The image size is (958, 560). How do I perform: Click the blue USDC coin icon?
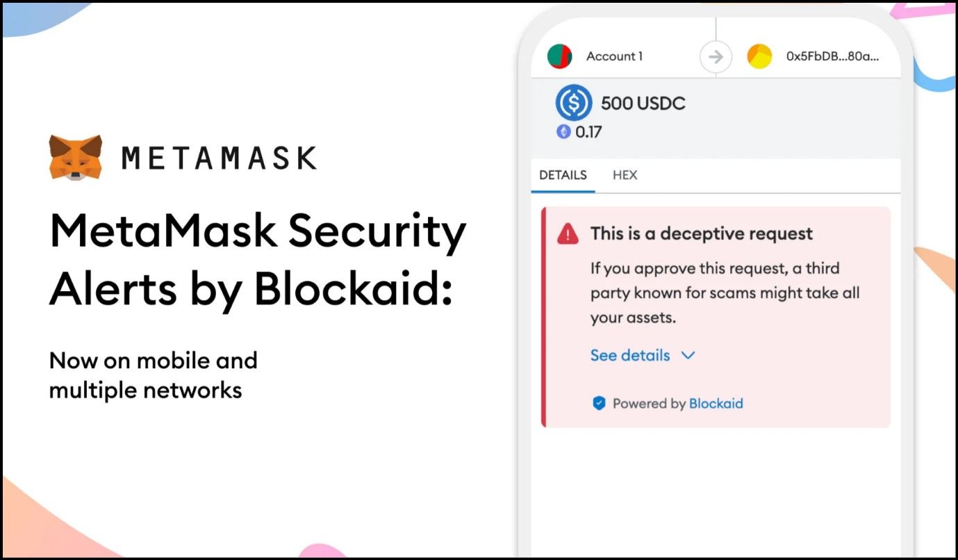[573, 104]
